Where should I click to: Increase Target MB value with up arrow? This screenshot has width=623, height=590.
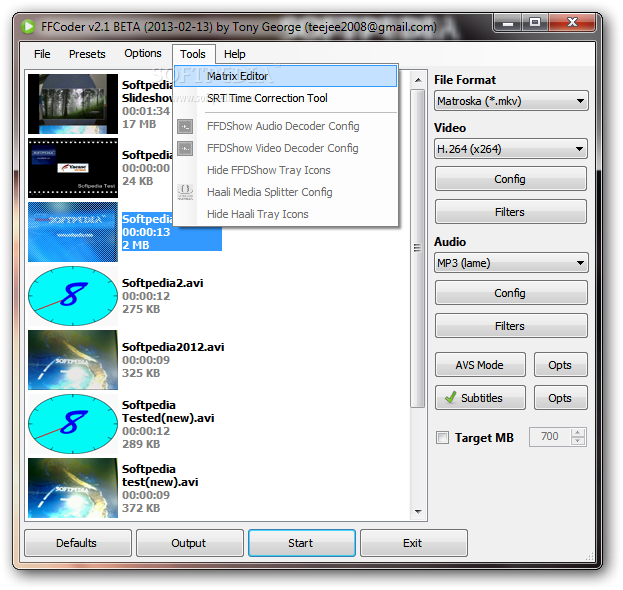[x=578, y=433]
